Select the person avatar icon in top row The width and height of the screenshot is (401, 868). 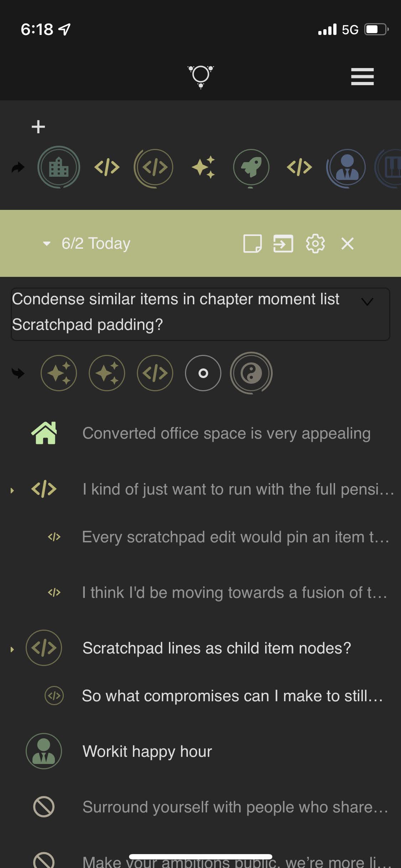point(347,167)
